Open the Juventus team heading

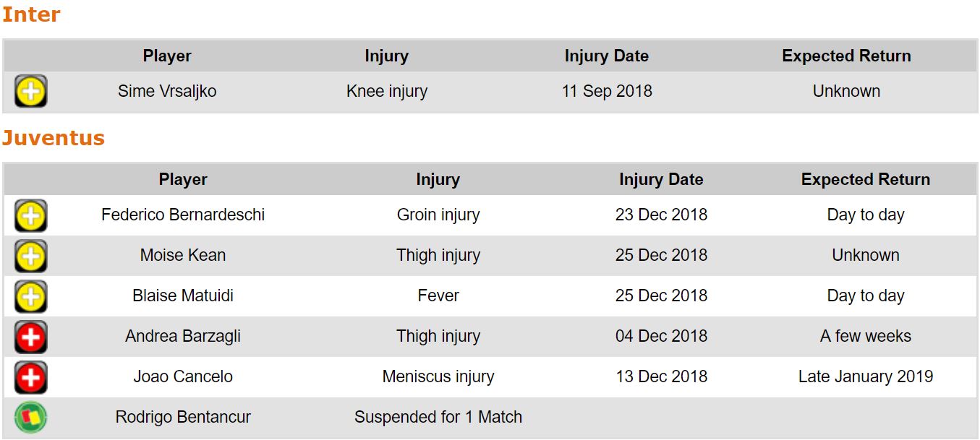[x=54, y=138]
